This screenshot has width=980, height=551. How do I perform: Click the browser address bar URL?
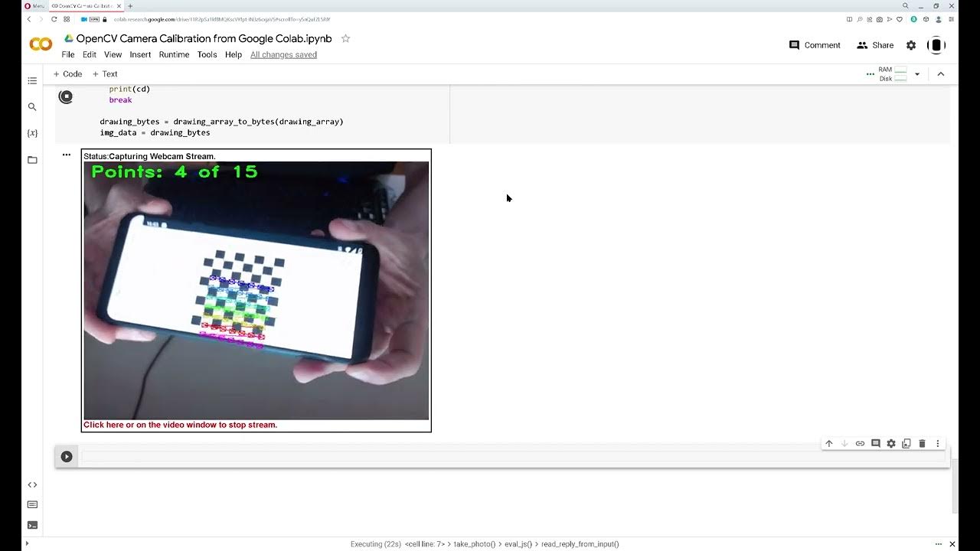[x=222, y=19]
